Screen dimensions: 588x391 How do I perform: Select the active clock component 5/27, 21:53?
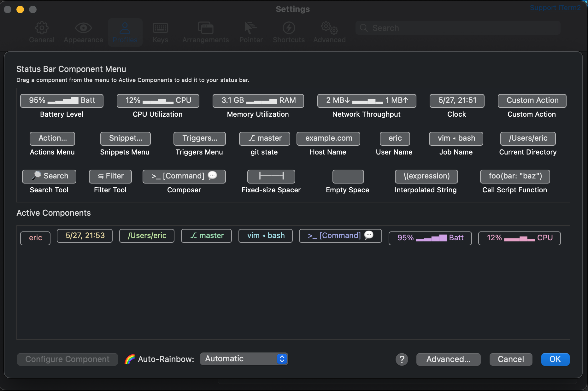click(85, 236)
